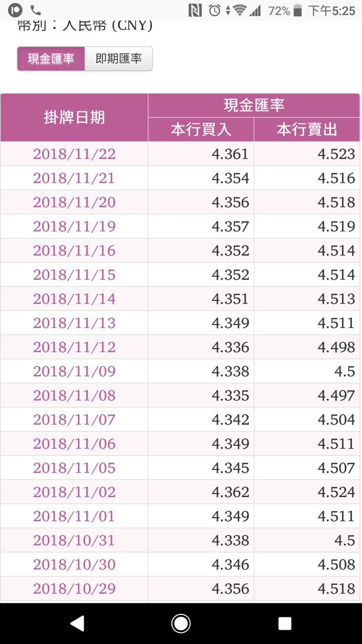Image resolution: width=362 pixels, height=644 pixels.
Task: Open the 2018/10/29 date link
Action: click(x=74, y=589)
